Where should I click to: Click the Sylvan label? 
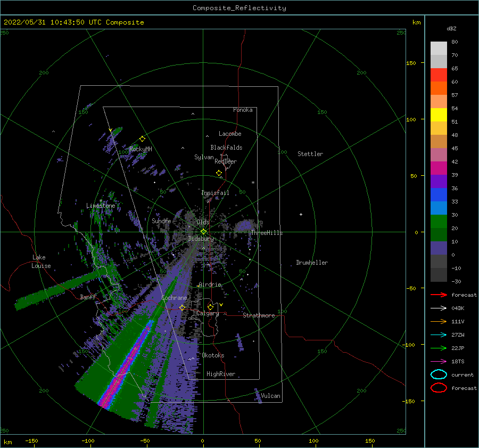click(204, 157)
